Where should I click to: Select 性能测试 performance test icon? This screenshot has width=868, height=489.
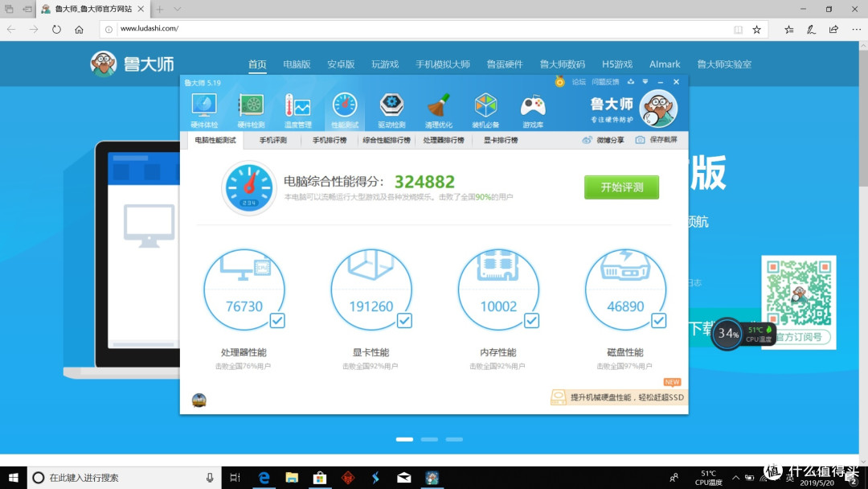coord(345,111)
